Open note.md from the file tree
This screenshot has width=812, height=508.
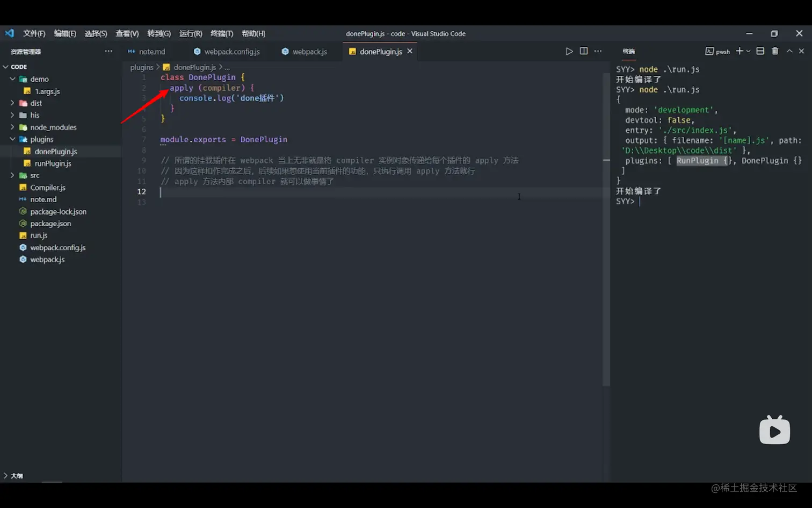click(x=43, y=199)
